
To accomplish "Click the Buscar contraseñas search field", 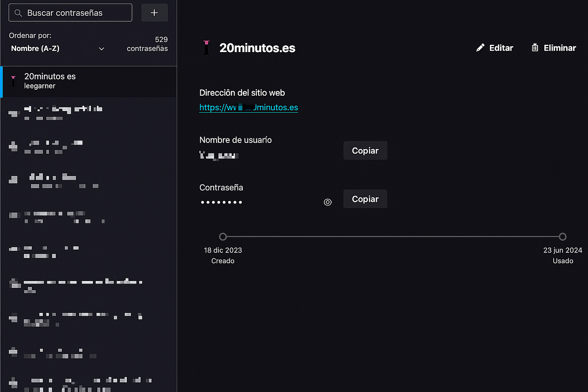I will tap(70, 13).
